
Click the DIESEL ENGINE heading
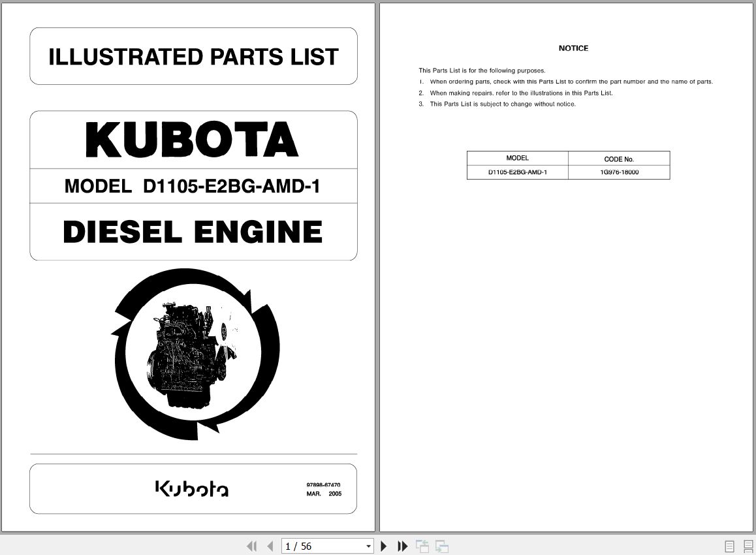(193, 232)
